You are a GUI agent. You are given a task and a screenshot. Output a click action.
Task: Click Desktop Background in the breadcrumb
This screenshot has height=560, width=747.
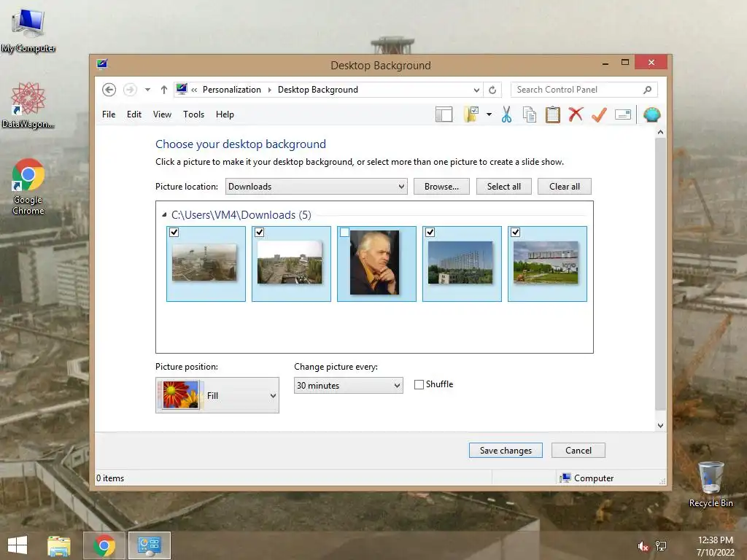[x=318, y=90]
